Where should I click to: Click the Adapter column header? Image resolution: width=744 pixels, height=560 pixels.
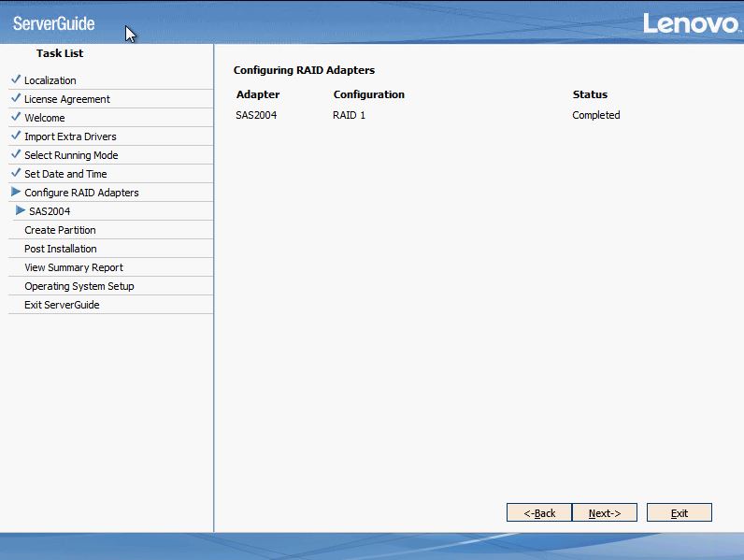coord(258,94)
